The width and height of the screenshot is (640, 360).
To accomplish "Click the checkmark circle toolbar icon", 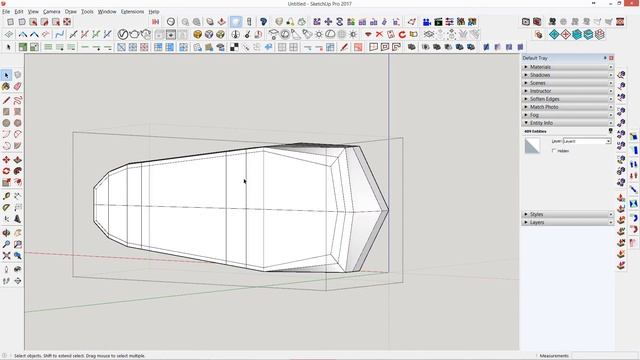I will [x=123, y=34].
